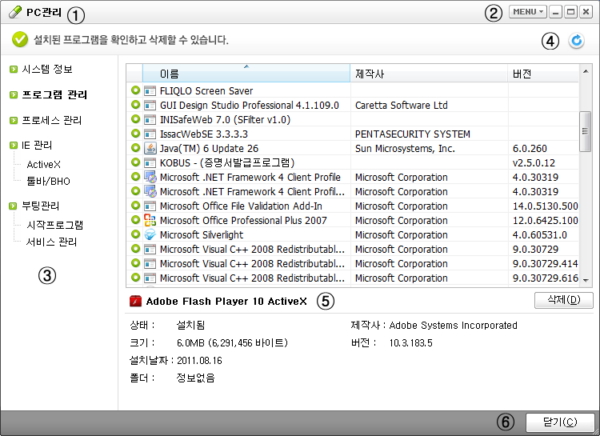Open IE 관리 section

37,145
